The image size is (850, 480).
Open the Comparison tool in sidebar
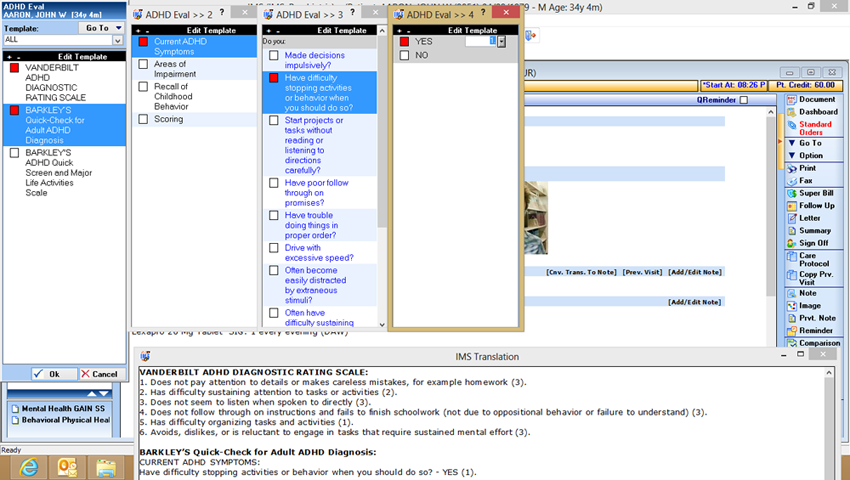click(814, 343)
